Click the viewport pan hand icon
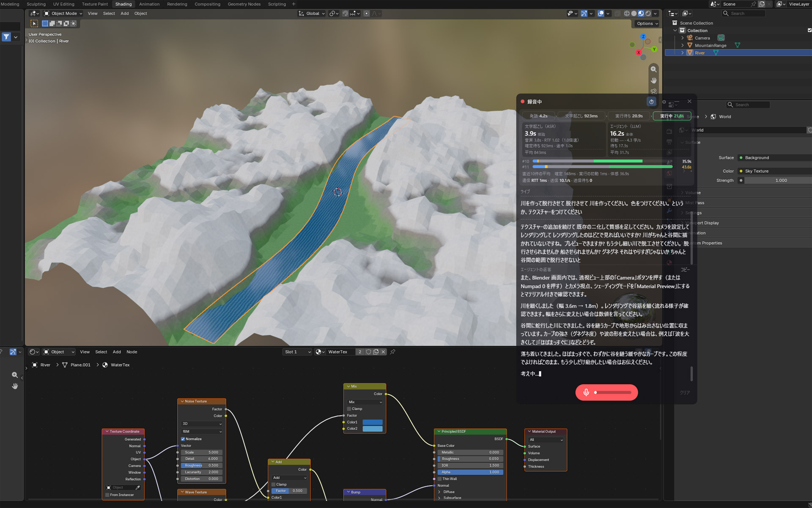The height and width of the screenshot is (508, 812). (x=653, y=80)
